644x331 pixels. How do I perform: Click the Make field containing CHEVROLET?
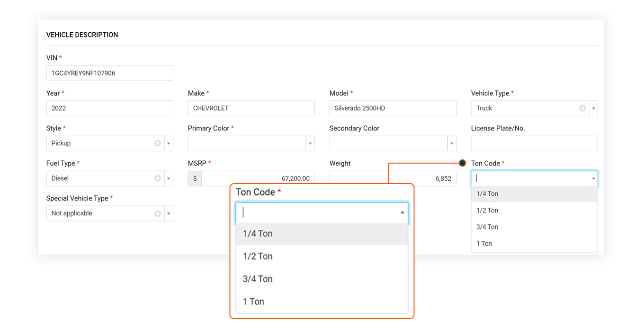click(251, 108)
